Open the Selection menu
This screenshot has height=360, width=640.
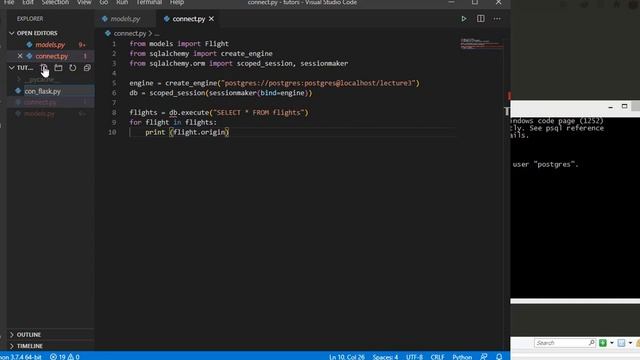55,2
